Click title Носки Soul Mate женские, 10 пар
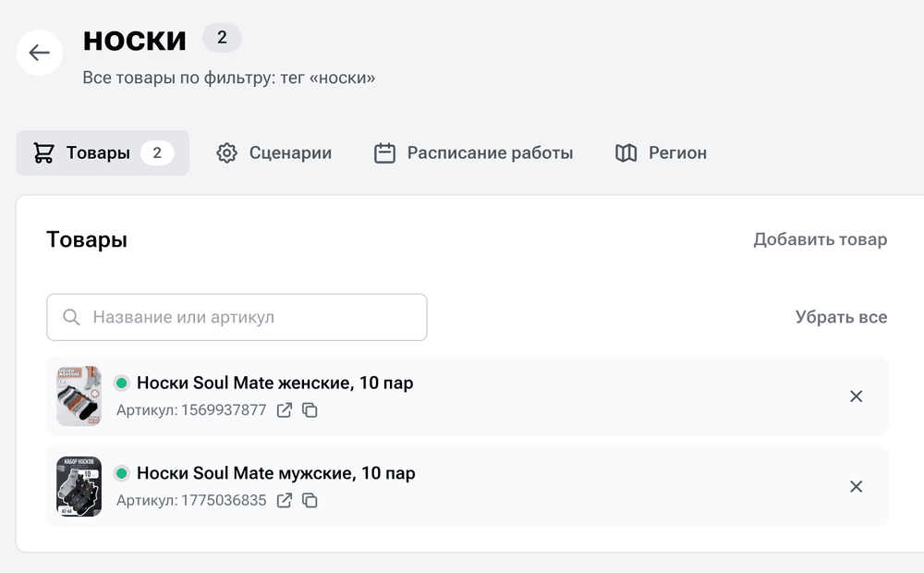This screenshot has width=924, height=573. 274,383
